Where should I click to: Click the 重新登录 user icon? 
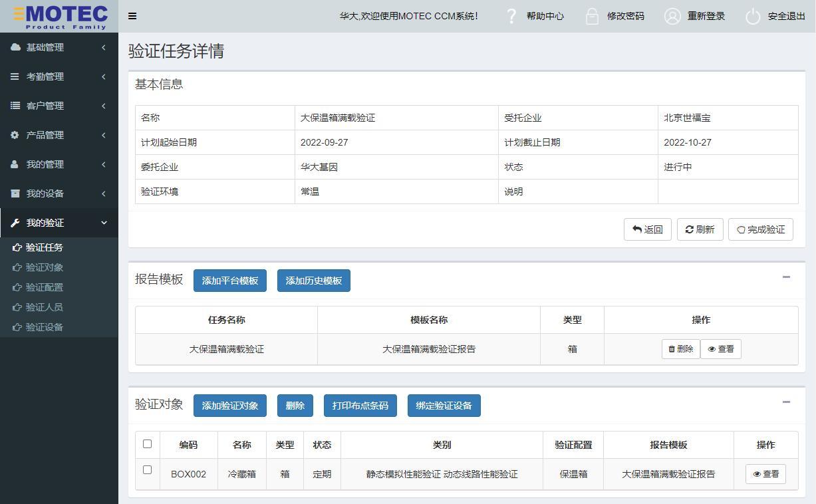pyautogui.click(x=672, y=16)
